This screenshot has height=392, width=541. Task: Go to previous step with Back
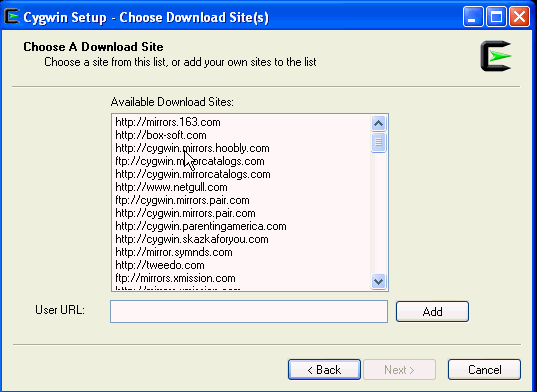pos(324,370)
